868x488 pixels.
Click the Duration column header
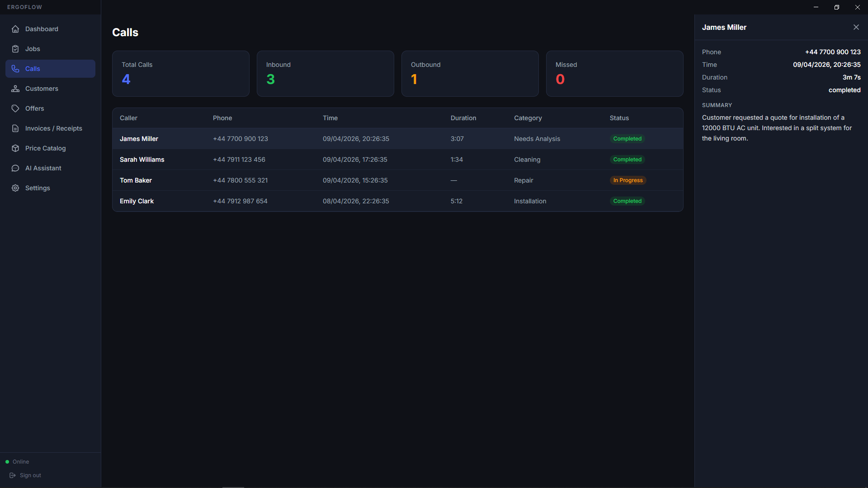click(463, 118)
